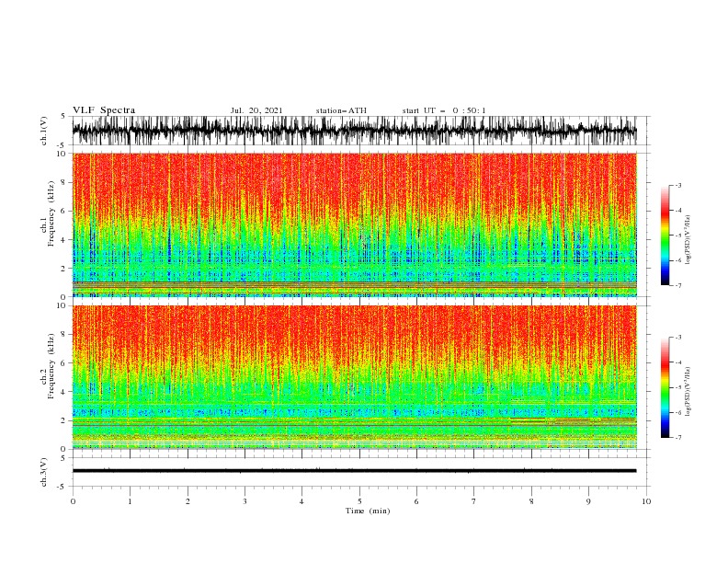The image size is (728, 563).
Task: Click the time axis tick label '0'
Action: [73, 501]
